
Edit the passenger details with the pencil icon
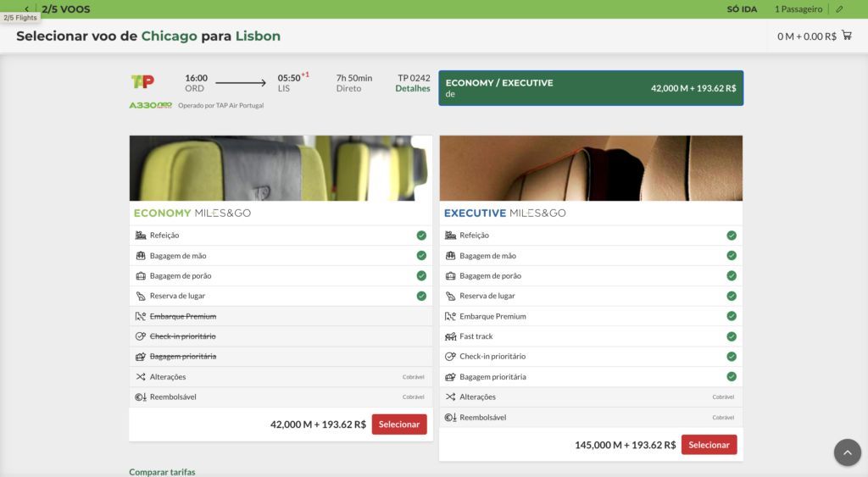[840, 8]
